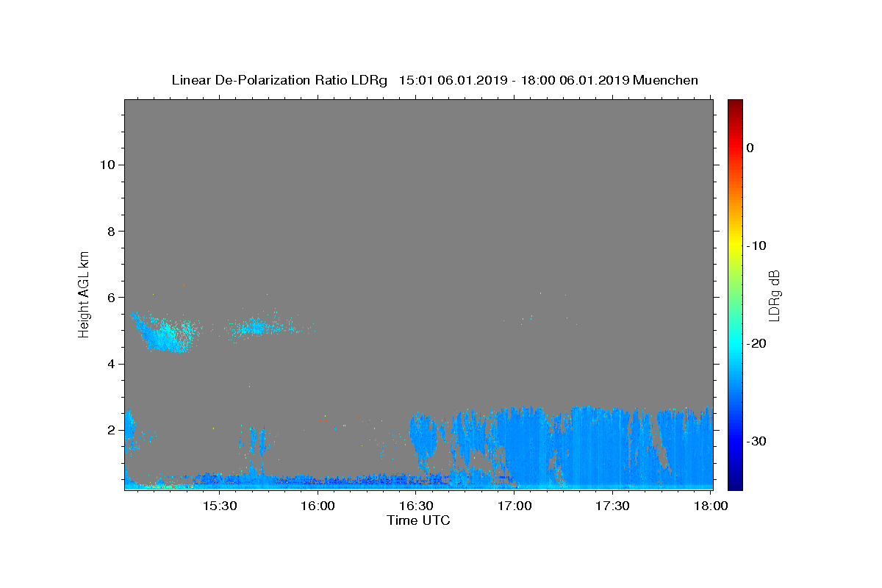Click the height axis label 8
The height and width of the screenshot is (588, 882).
click(110, 231)
